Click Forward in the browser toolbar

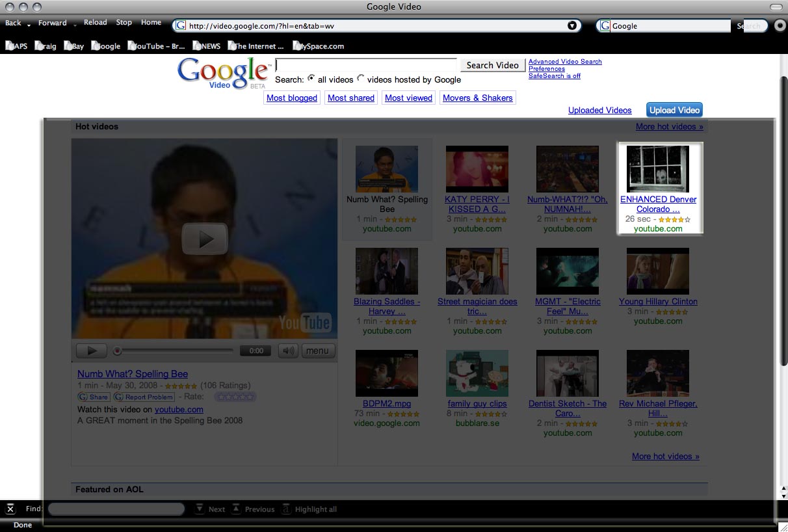pos(53,23)
